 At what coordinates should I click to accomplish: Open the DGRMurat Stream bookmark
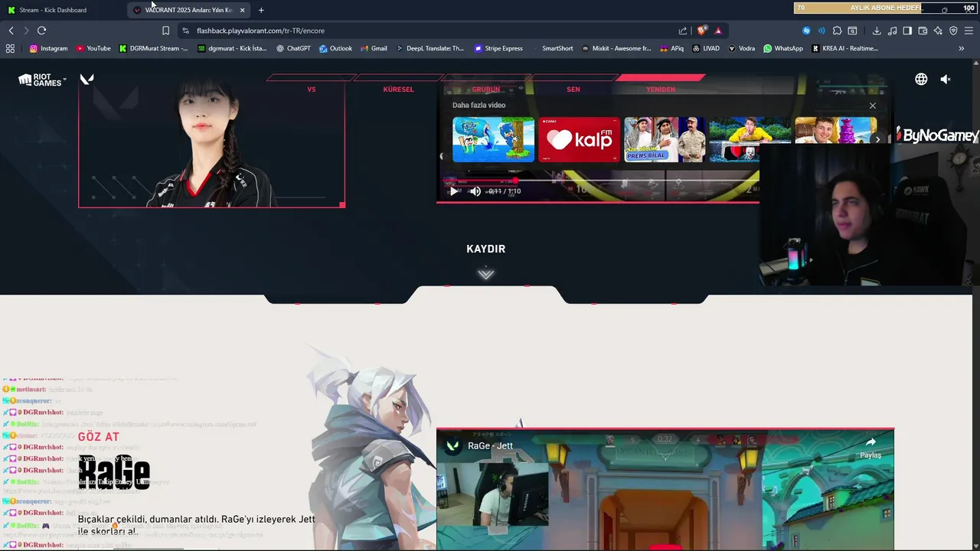153,48
